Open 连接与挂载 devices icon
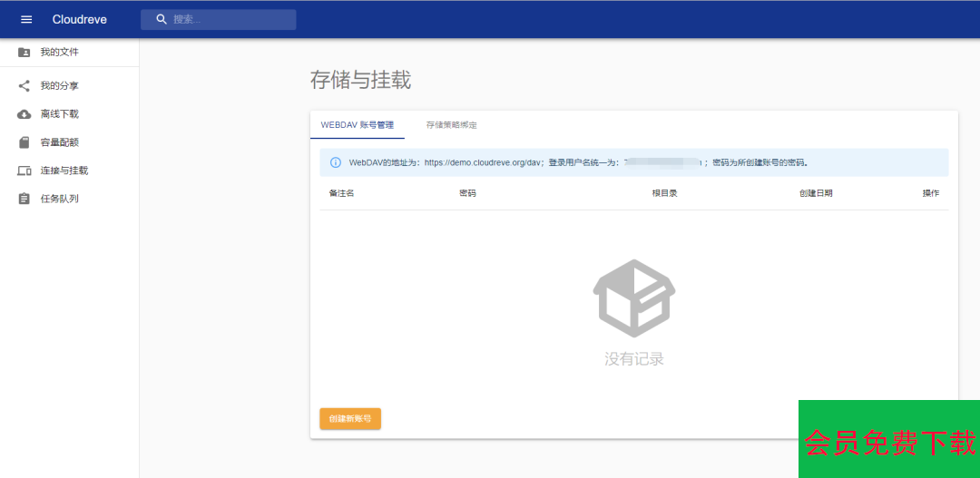Image resolution: width=980 pixels, height=478 pixels. [x=24, y=171]
